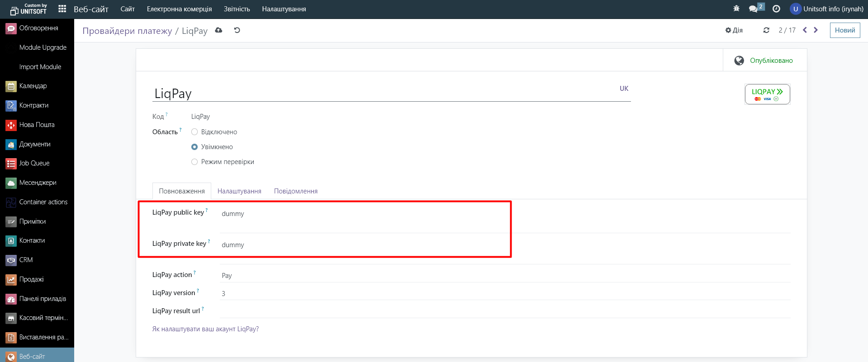
Task: Open the Дія actions dropdown
Action: tap(734, 30)
